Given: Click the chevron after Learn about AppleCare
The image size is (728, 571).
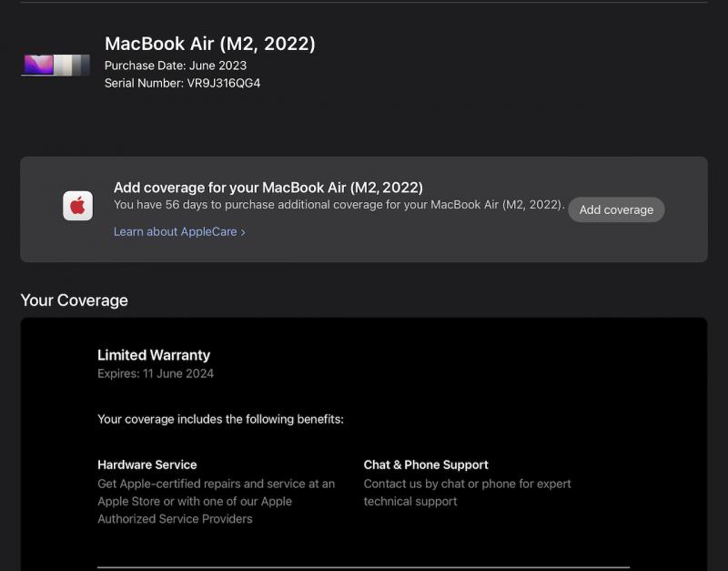Looking at the screenshot, I should click(243, 232).
